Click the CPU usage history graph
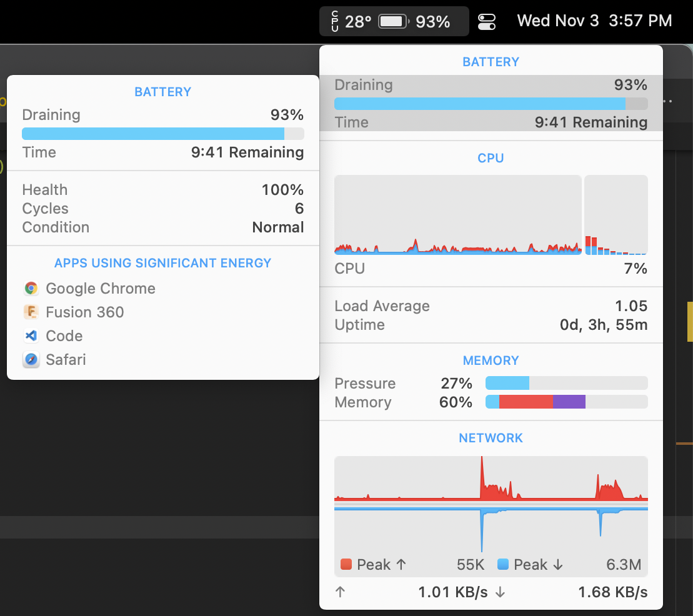This screenshot has height=616, width=693. (x=457, y=215)
